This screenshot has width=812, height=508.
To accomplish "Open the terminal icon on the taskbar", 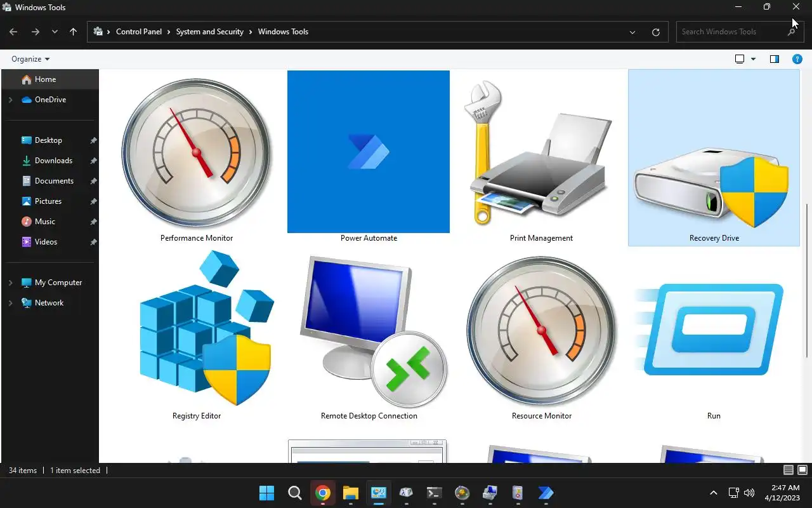I will click(435, 493).
